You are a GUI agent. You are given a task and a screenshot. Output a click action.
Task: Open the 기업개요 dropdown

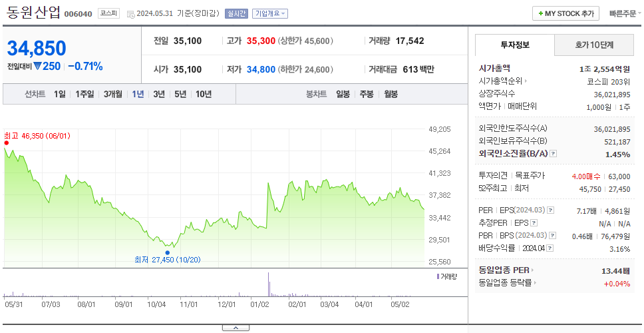[270, 13]
